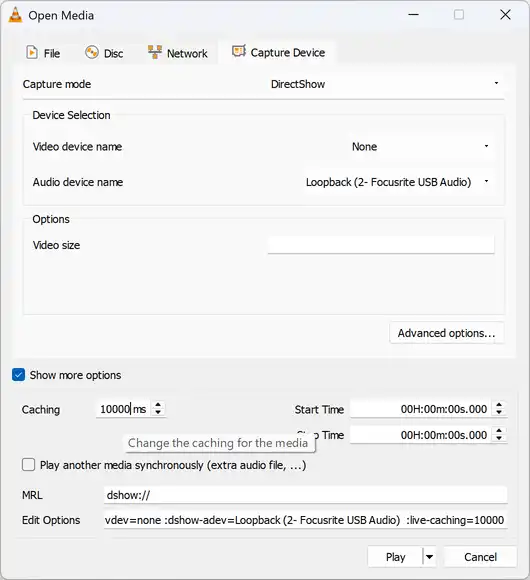The width and height of the screenshot is (530, 580).
Task: Click the MRL dshow:// field
Action: click(x=305, y=495)
